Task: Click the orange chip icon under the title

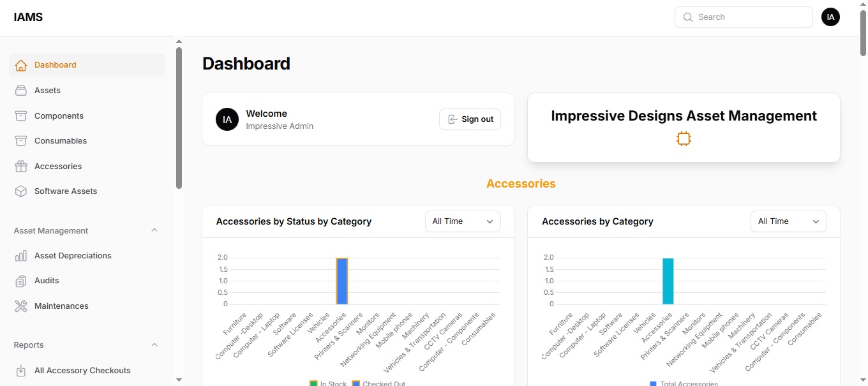Action: click(x=684, y=139)
